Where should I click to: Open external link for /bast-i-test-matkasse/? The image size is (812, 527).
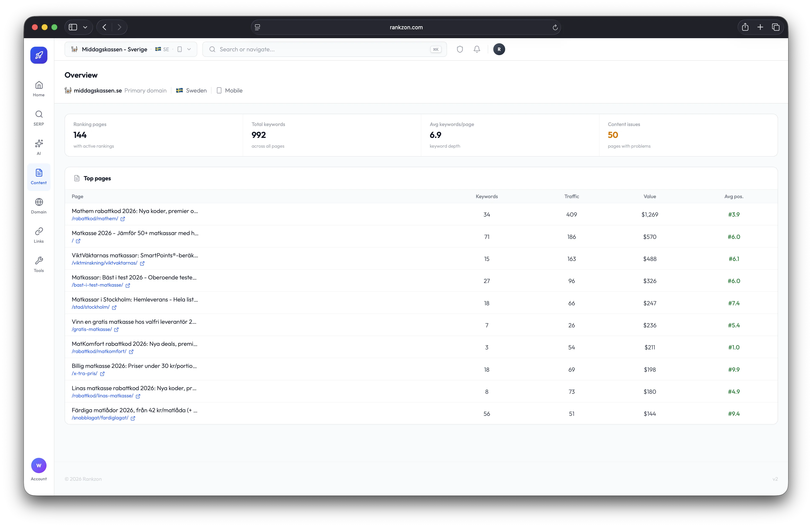coord(128,285)
